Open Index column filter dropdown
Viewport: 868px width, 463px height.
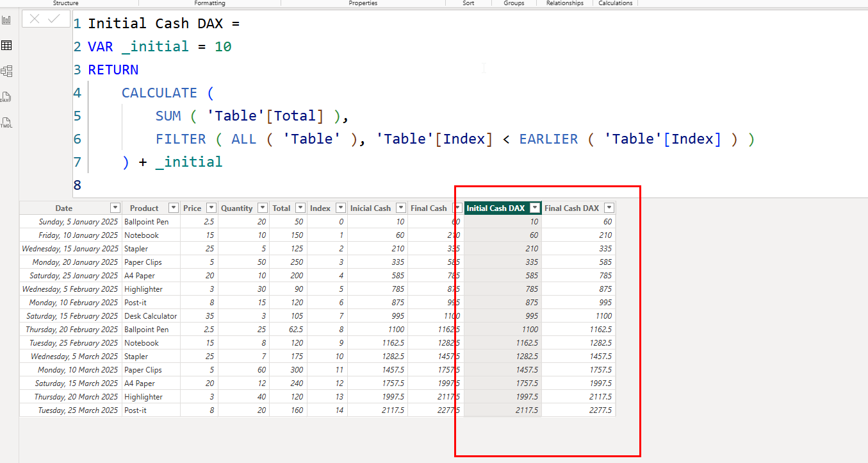(x=340, y=208)
